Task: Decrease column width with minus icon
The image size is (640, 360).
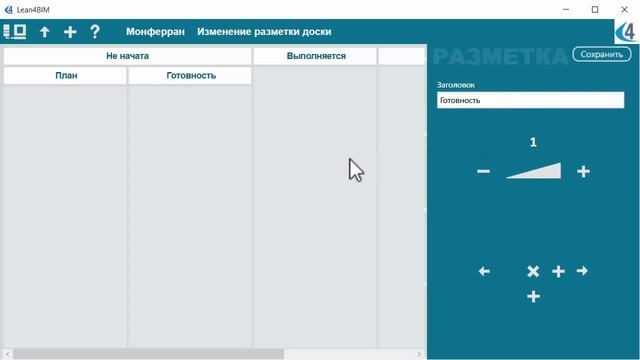Action: pos(483,171)
